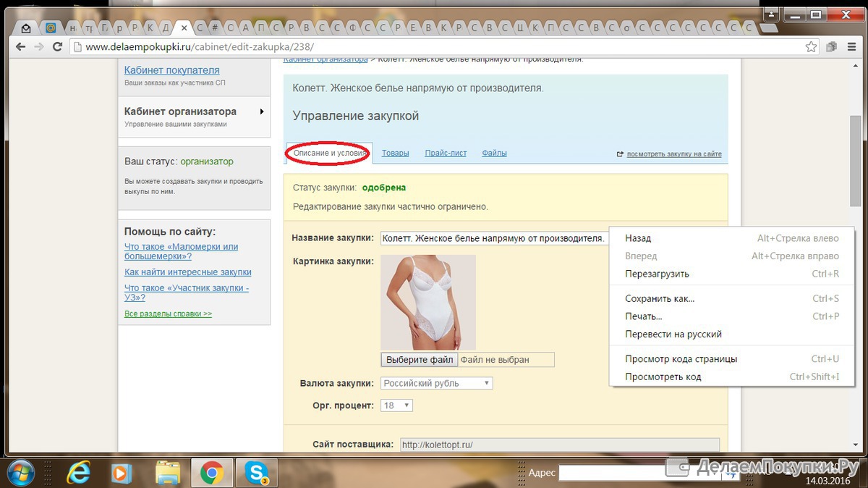The image size is (868, 488).
Task: Click the vertical page scrollbar thumb
Action: [x=855, y=159]
